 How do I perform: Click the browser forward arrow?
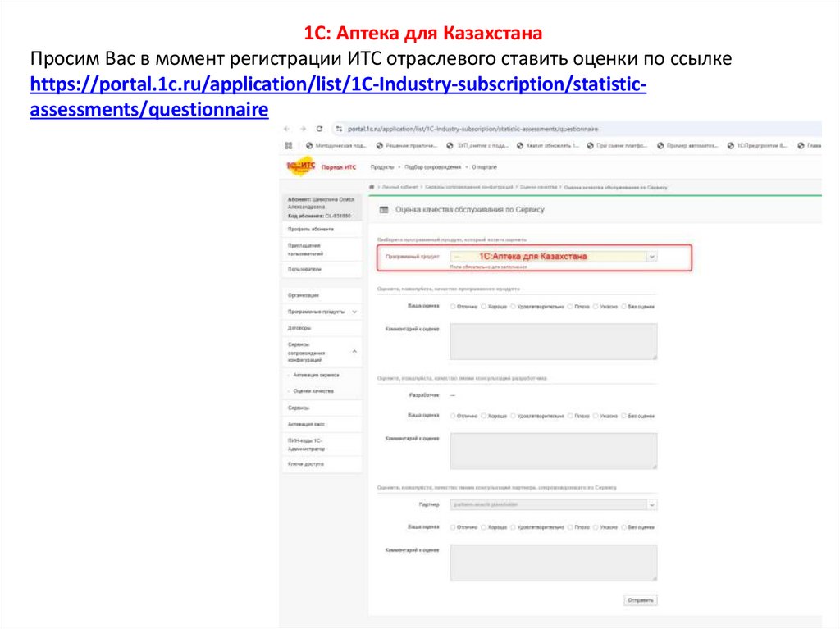pyautogui.click(x=303, y=129)
